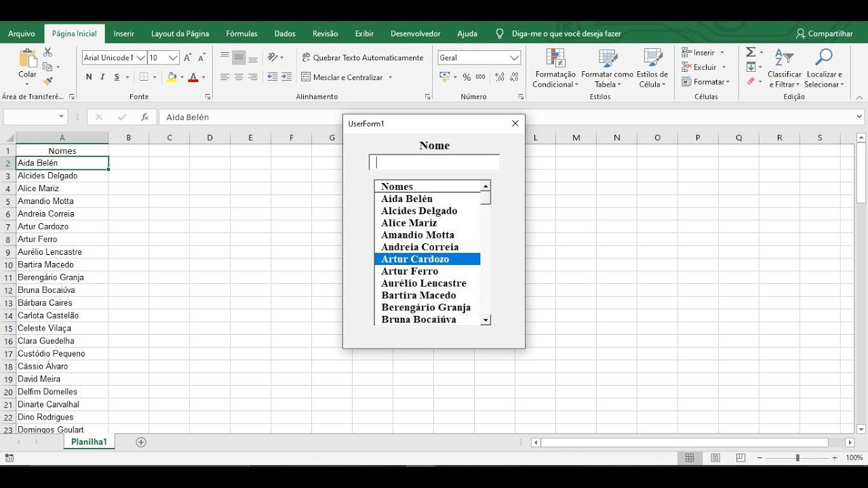Switch to the Fórmulas tab
The height and width of the screenshot is (488, 868).
[241, 33]
